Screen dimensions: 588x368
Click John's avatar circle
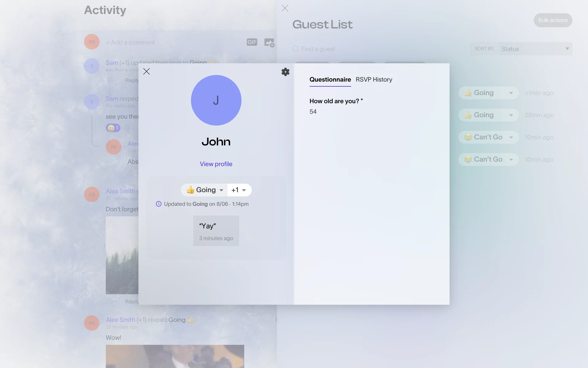216,100
